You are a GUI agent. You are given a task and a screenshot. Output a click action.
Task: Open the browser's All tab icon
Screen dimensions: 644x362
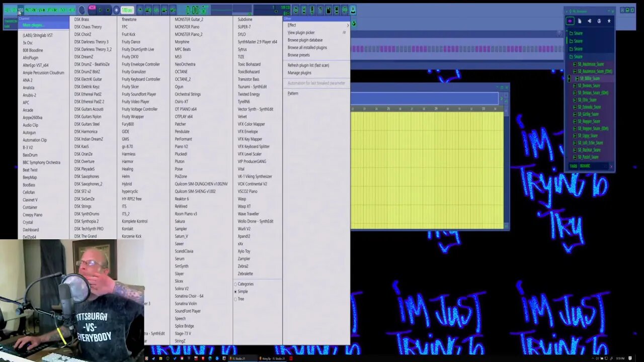point(570,21)
